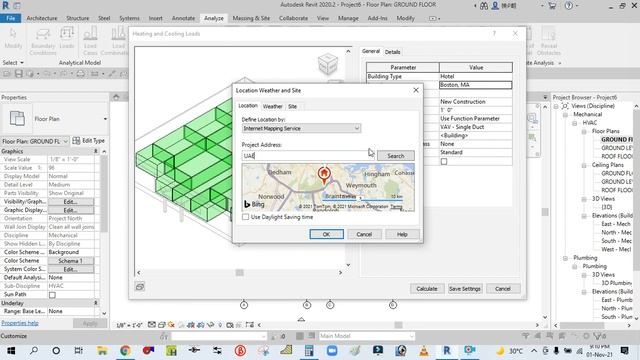
Task: Toggle the Sun Path checkbox in Properties
Action: [52, 295]
